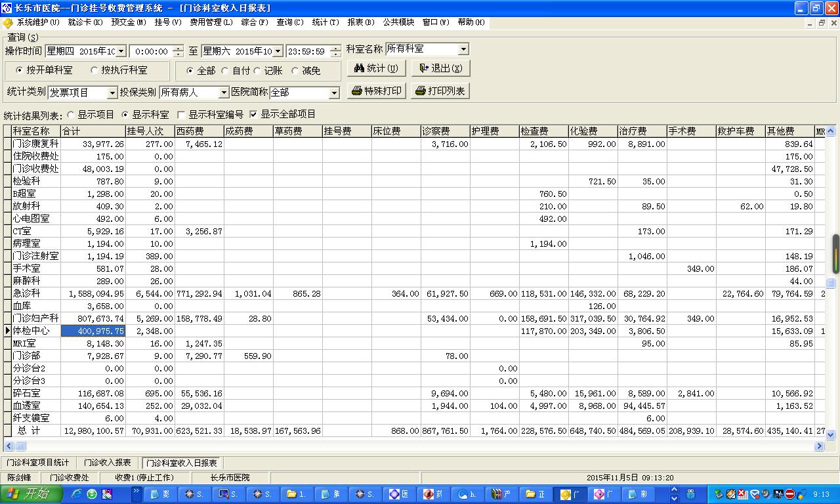Viewport: 840px width, 504px height.
Task: Click the table's vertical scrollbar up arrow
Action: click(831, 130)
